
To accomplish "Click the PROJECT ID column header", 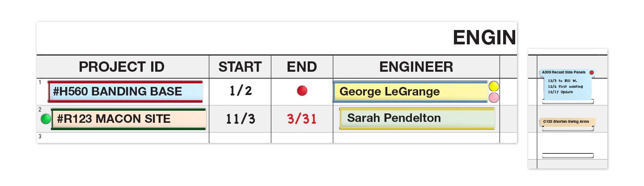I will pos(122,67).
